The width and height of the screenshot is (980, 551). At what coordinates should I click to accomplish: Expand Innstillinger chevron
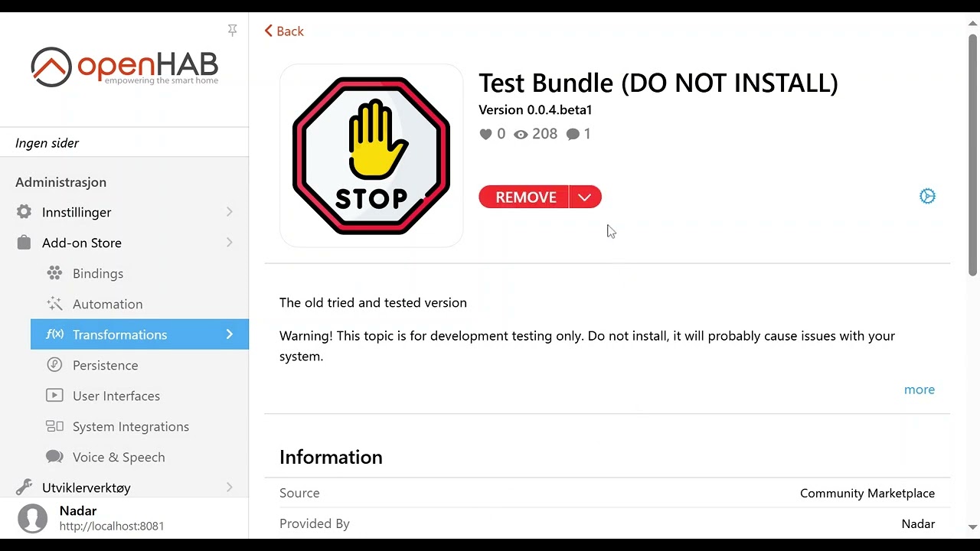coord(229,212)
